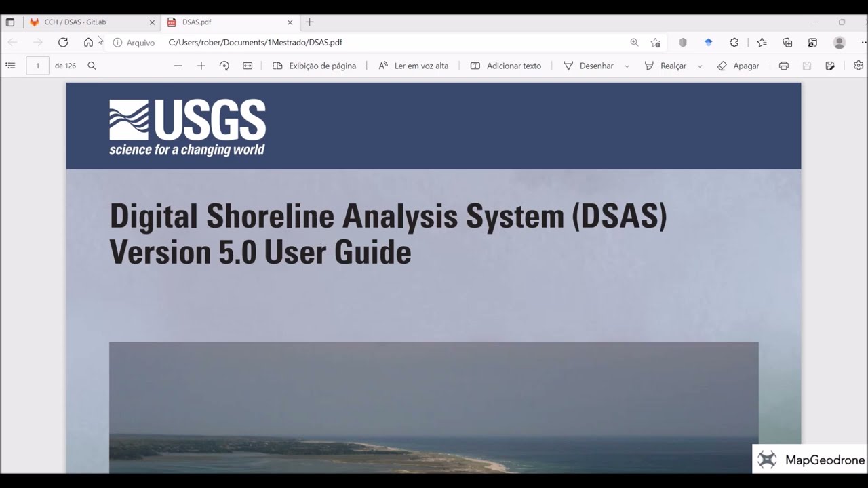This screenshot has width=868, height=488.
Task: Open the shield tracking protection icon
Action: [683, 42]
